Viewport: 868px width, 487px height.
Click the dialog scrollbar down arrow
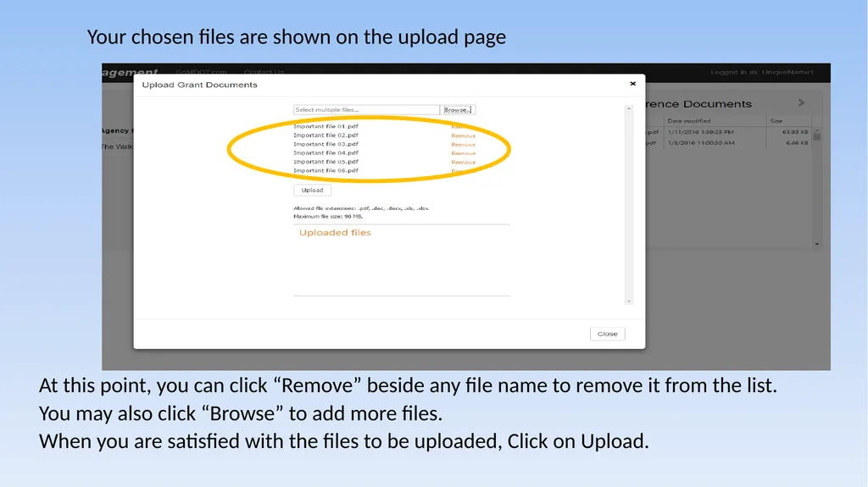(629, 301)
